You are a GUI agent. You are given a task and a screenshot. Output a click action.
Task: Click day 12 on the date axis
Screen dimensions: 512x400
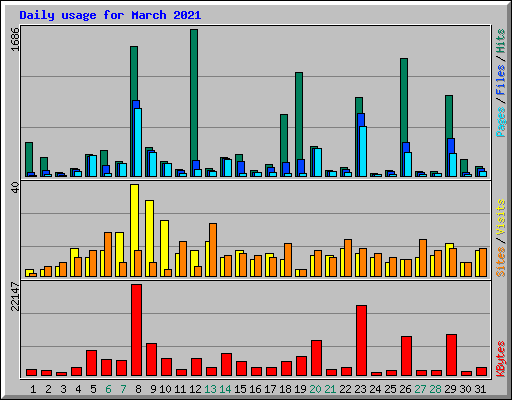pos(195,389)
